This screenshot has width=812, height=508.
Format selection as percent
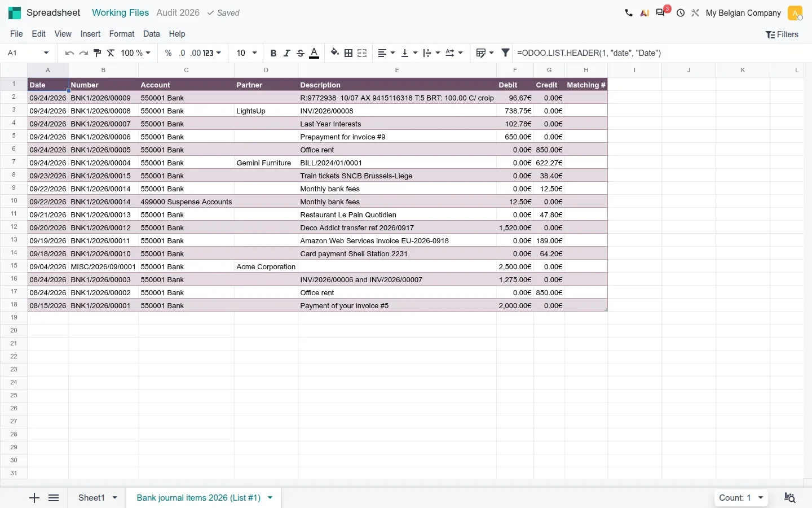pos(168,53)
